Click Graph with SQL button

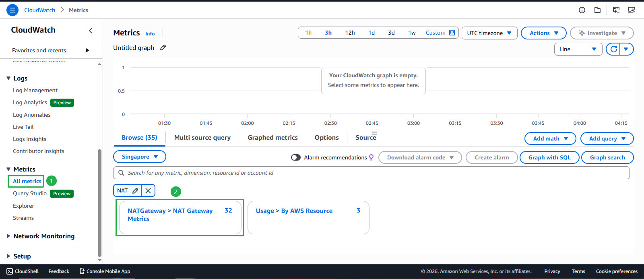point(550,157)
